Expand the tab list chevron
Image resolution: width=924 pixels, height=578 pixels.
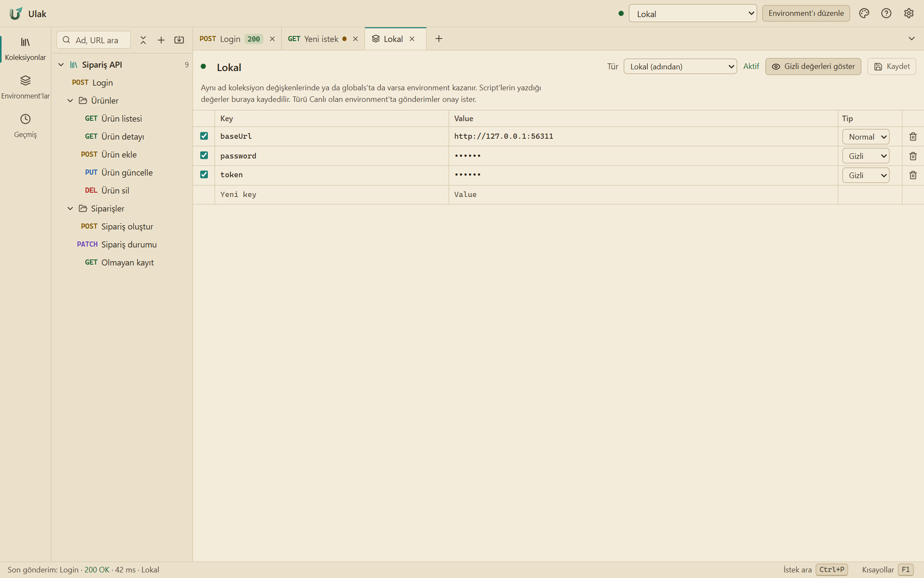point(912,39)
